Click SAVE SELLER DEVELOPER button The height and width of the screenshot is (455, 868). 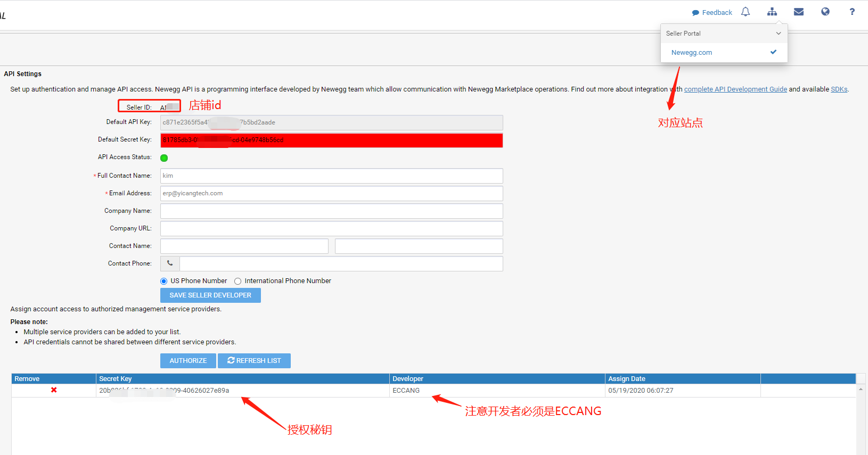[x=210, y=295]
